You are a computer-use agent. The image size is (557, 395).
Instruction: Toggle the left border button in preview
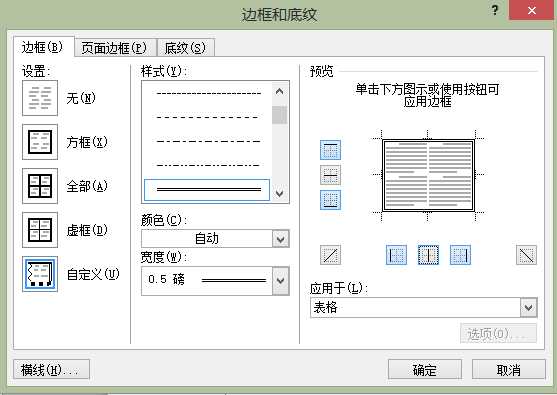pyautogui.click(x=396, y=255)
